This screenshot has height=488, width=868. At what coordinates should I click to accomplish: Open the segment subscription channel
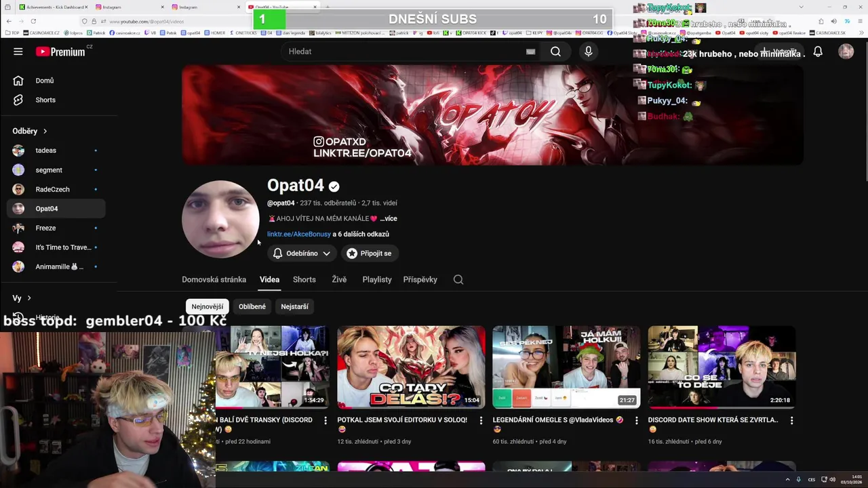click(x=56, y=170)
